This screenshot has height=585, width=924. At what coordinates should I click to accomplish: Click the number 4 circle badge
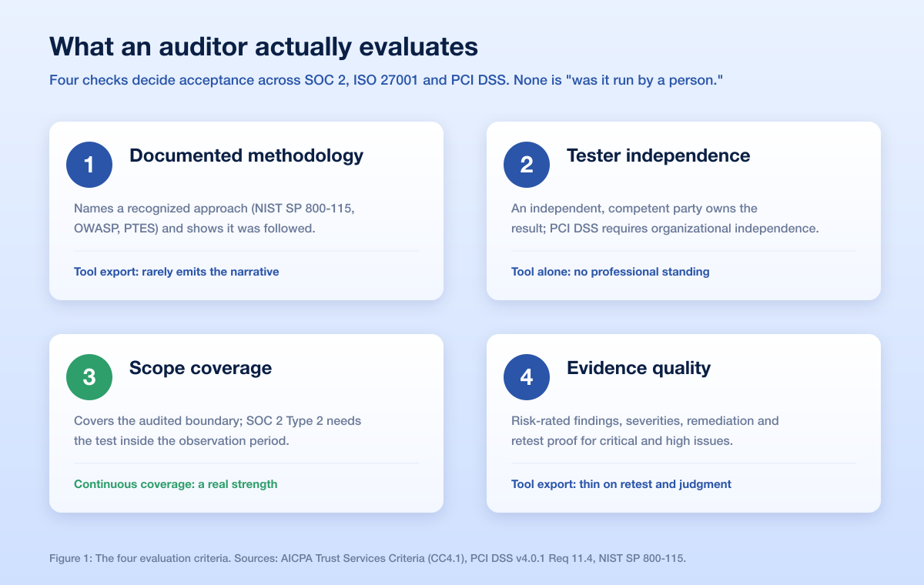[x=527, y=377]
